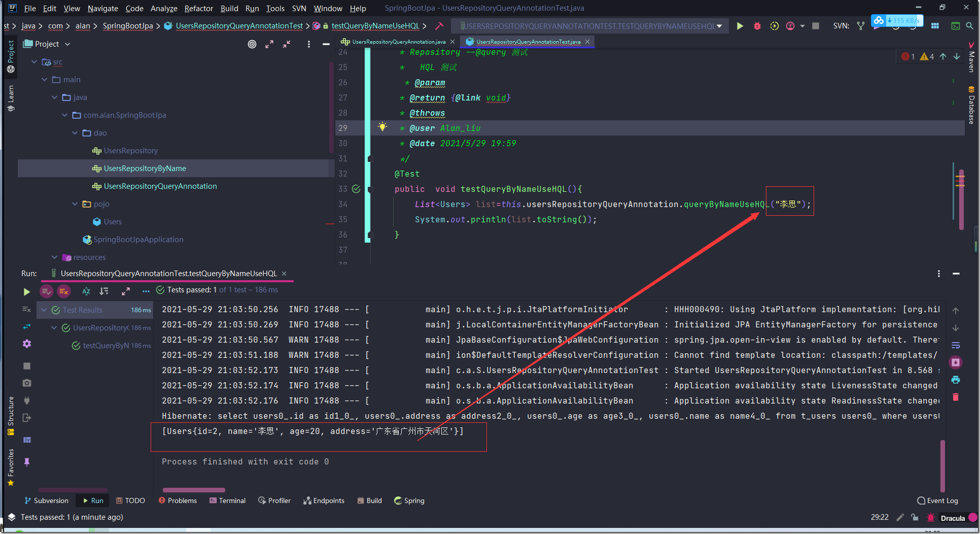Open the Database side panel
Image resolution: width=980 pixels, height=534 pixels.
click(x=972, y=105)
